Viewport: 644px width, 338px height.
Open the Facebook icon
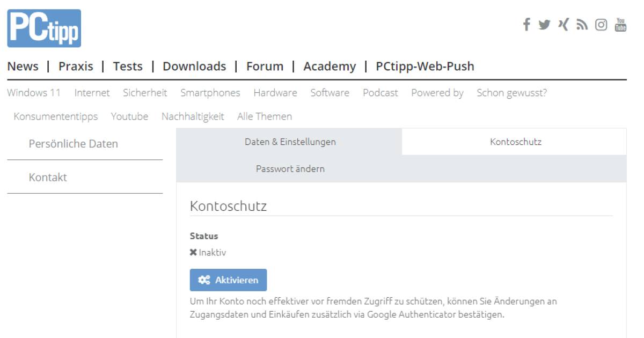point(526,24)
